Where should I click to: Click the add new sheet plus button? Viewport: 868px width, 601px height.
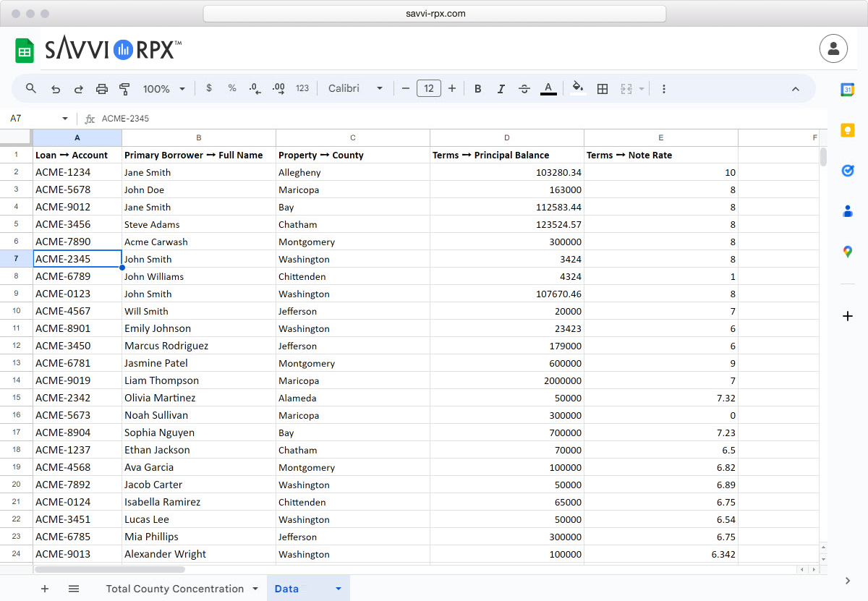pyautogui.click(x=45, y=589)
